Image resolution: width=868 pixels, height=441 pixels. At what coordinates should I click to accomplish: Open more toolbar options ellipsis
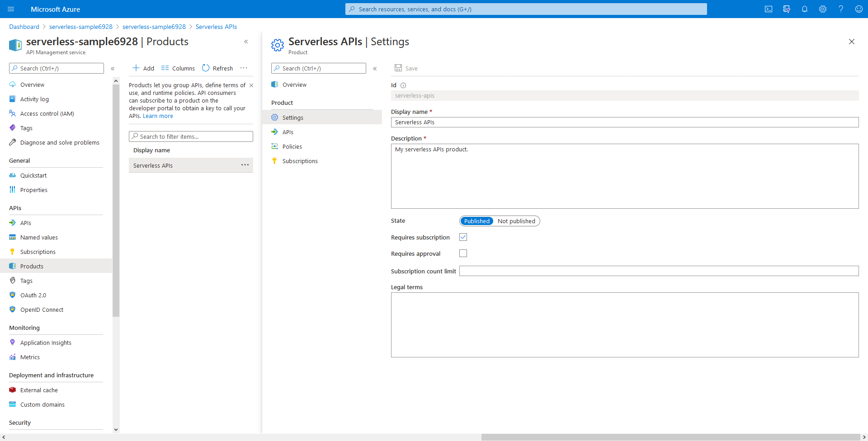pyautogui.click(x=244, y=68)
